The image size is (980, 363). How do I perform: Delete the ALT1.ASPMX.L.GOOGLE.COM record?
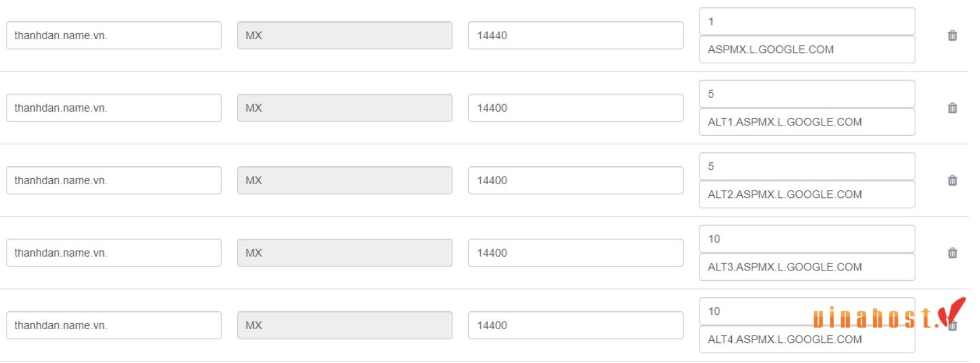(952, 108)
